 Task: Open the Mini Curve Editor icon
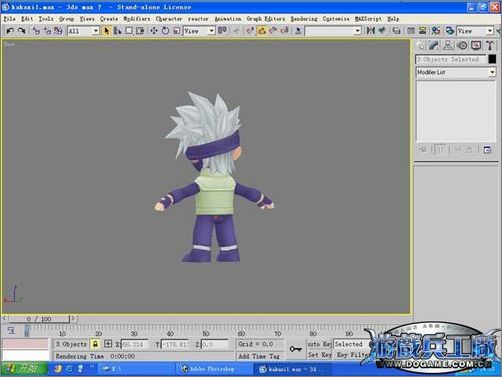pyautogui.click(x=11, y=330)
